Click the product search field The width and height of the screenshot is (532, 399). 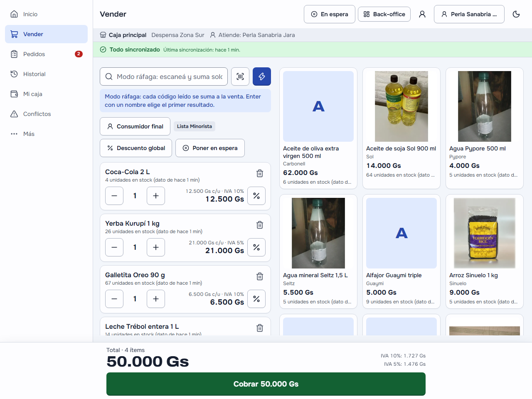(x=164, y=76)
